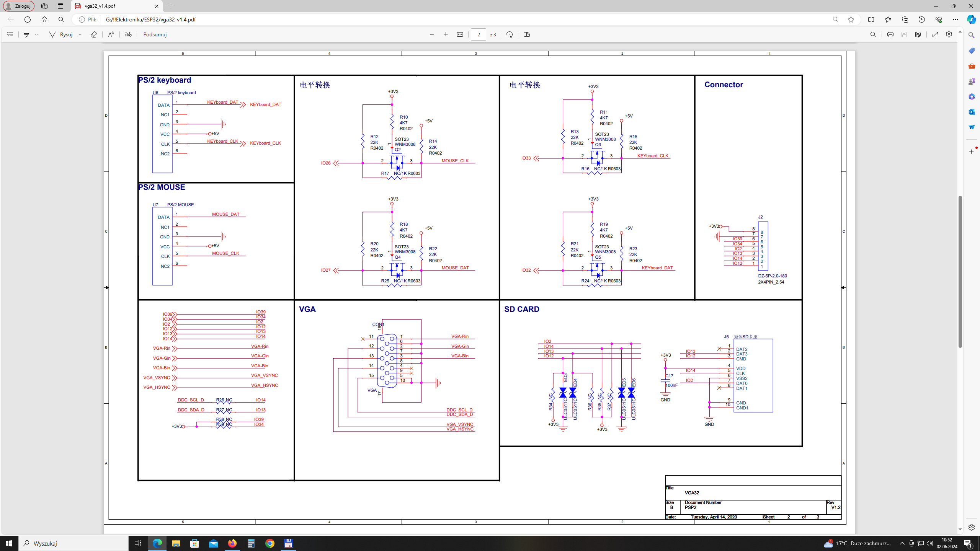The height and width of the screenshot is (551, 980).
Task: Show hidden system tray icons
Action: click(902, 543)
